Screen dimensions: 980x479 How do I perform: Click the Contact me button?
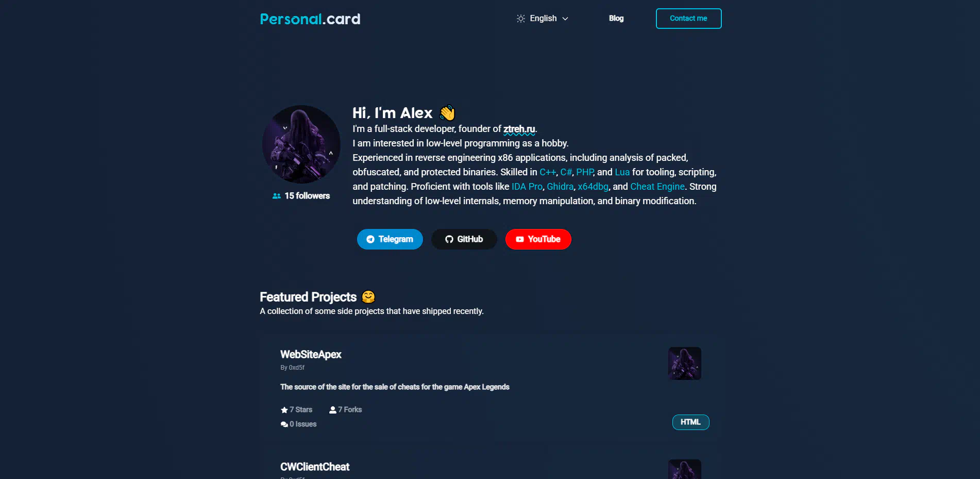[688, 19]
